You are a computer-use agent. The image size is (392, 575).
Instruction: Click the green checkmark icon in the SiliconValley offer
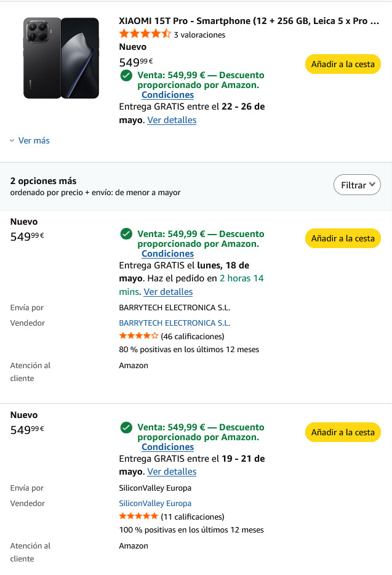126,427
